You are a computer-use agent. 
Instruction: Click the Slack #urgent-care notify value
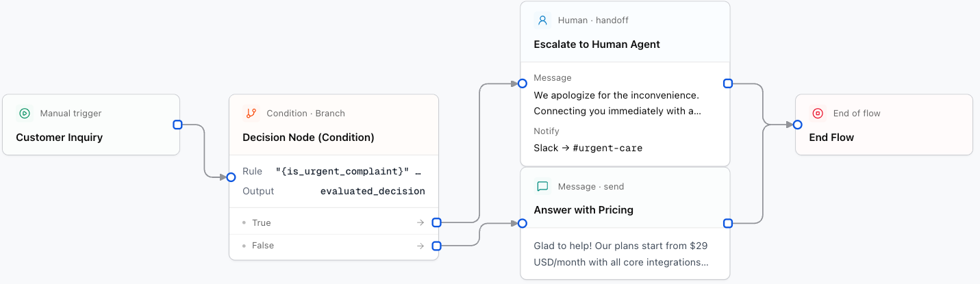(588, 148)
